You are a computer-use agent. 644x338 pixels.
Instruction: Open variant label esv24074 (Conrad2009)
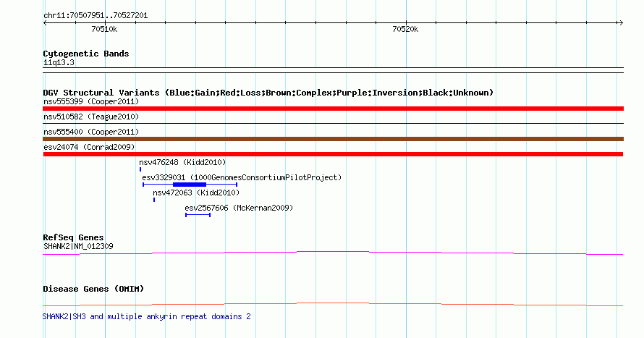coord(89,147)
